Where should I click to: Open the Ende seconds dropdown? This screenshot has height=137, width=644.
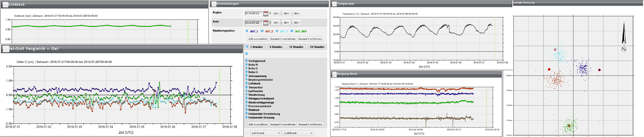point(296,23)
